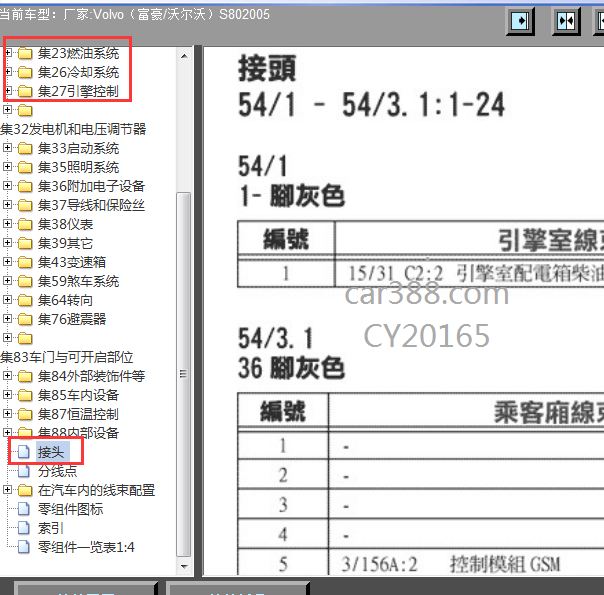Viewport: 604px width, 595px height.
Task: Open folder icon of 集76避震器
Action: 25,319
